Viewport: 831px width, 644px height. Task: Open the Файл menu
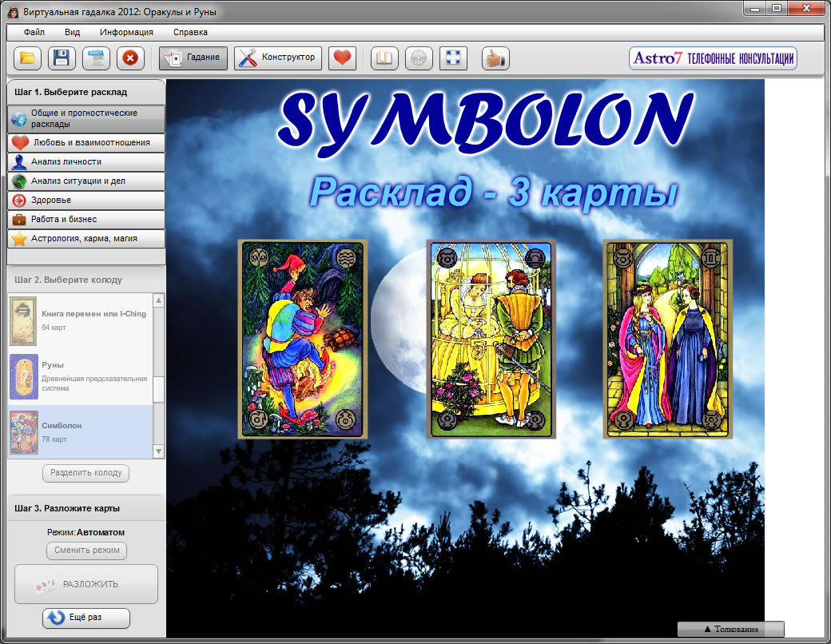pyautogui.click(x=34, y=32)
